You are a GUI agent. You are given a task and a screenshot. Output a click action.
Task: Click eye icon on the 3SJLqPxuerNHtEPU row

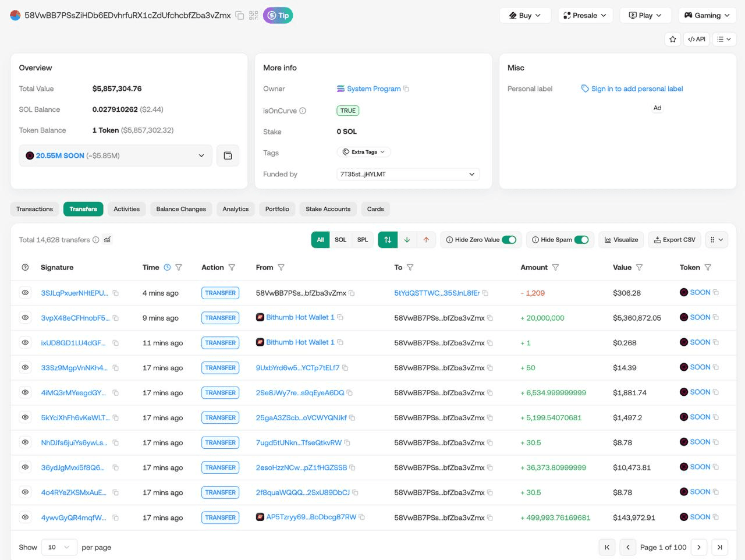[x=25, y=293]
